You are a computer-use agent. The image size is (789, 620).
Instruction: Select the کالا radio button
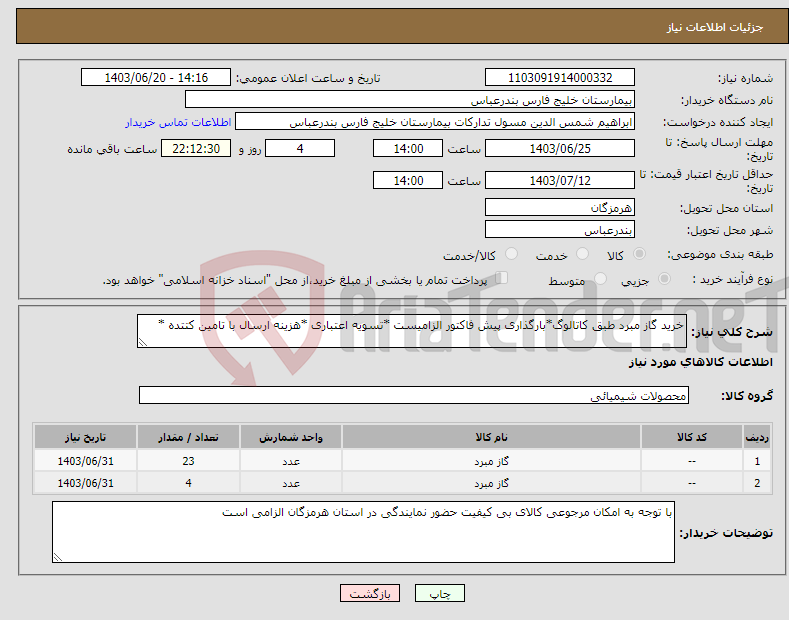click(639, 254)
